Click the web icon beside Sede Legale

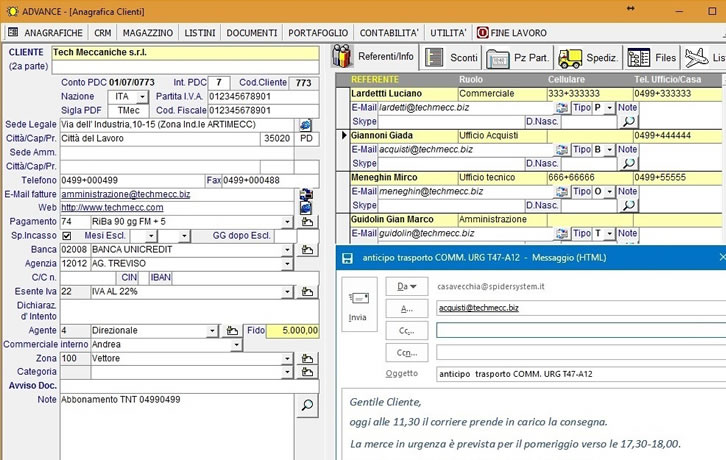click(x=306, y=125)
